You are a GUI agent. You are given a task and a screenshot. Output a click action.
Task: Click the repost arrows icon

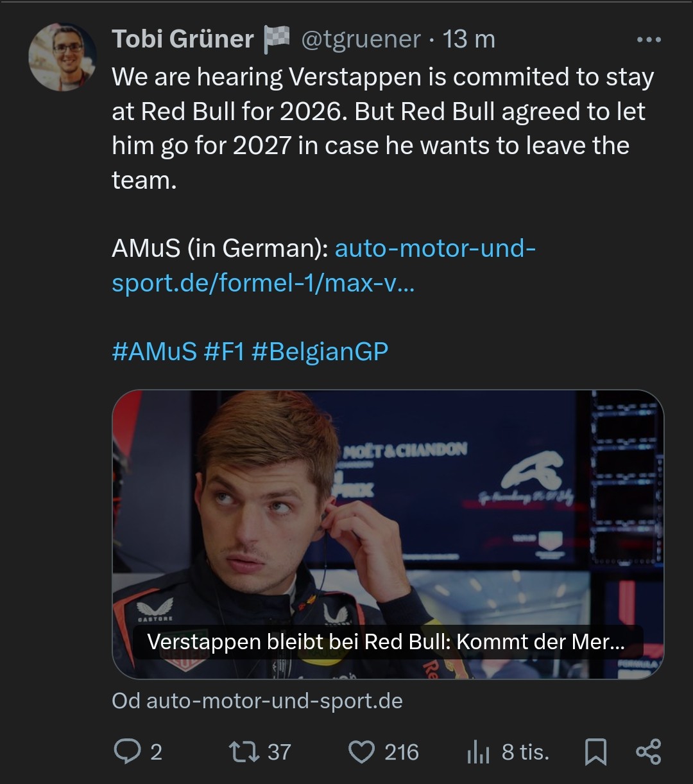click(x=243, y=752)
